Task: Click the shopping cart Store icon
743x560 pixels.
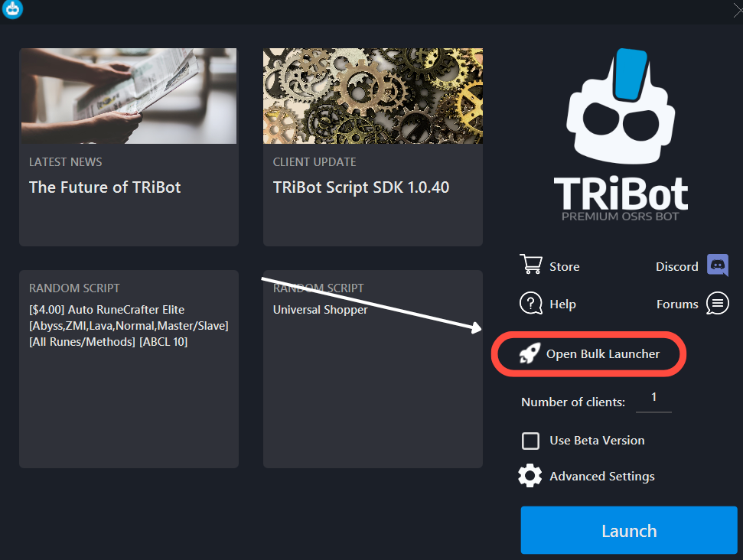Action: click(531, 265)
